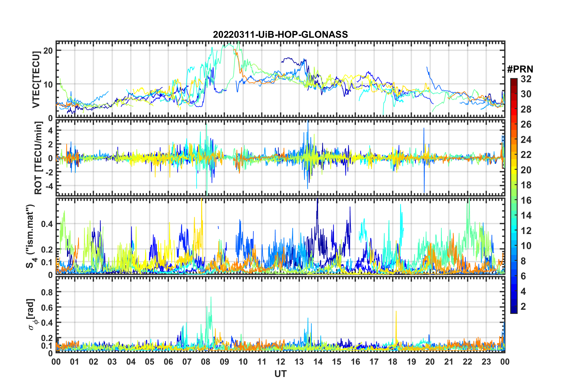This screenshot has width=561, height=392.
Task: Click the 0.1 tick on the S4 axis
Action: pos(47,262)
